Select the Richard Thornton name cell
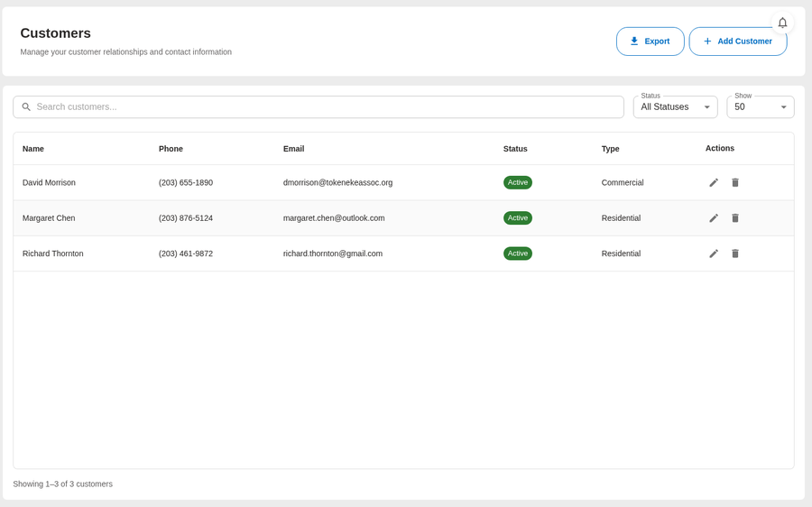The width and height of the screenshot is (812, 507). (x=53, y=253)
